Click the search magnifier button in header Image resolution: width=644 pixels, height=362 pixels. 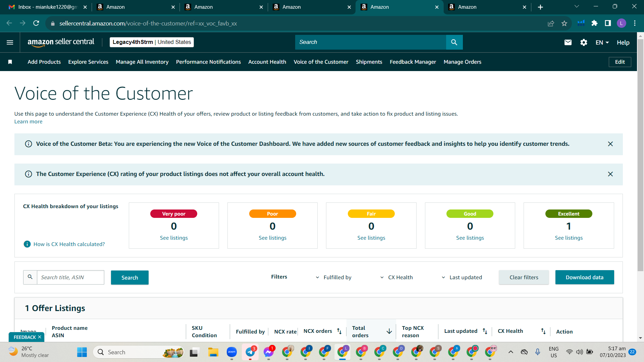(x=454, y=42)
